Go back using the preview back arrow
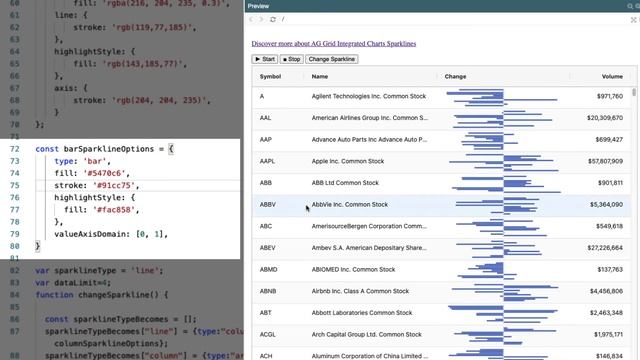 pyautogui.click(x=251, y=19)
